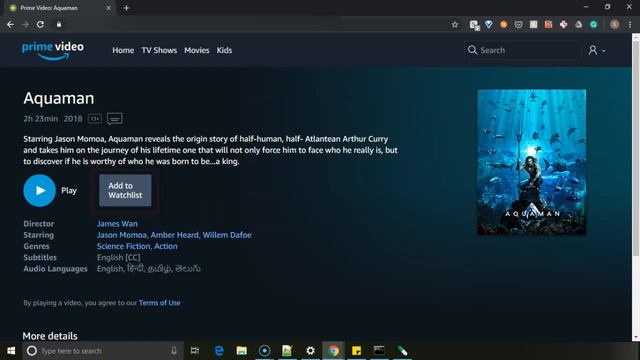Click Add to Watchlist button

125,190
